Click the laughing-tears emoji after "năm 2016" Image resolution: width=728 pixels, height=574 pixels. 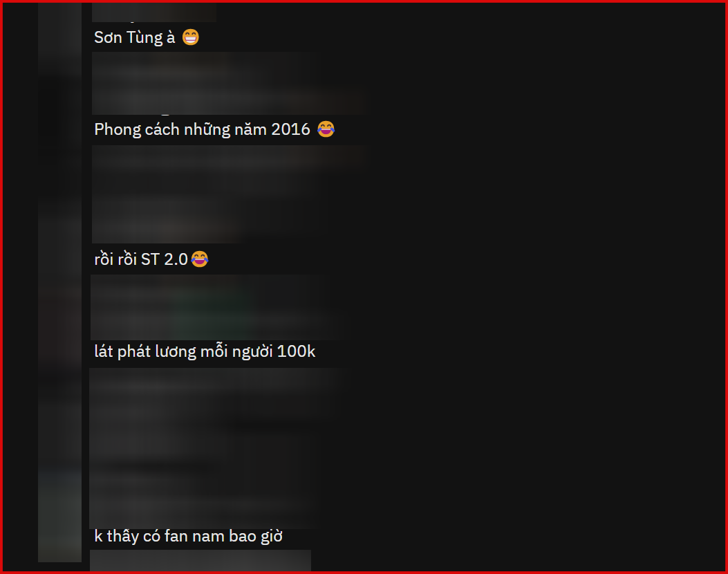(326, 129)
